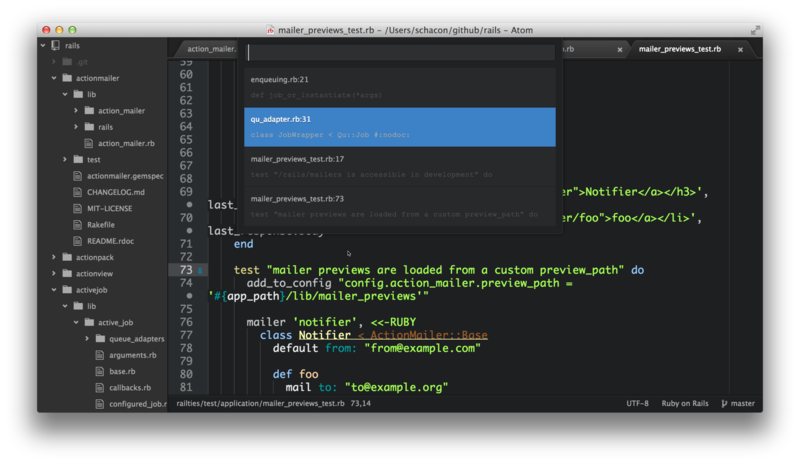The height and width of the screenshot is (464, 800).
Task: Collapse the active_job folder
Action: point(76,322)
